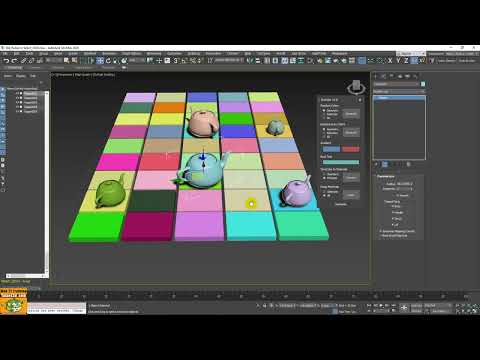Click the object color swatch beside name field
Viewport: 480px width, 360px height.
point(423,84)
